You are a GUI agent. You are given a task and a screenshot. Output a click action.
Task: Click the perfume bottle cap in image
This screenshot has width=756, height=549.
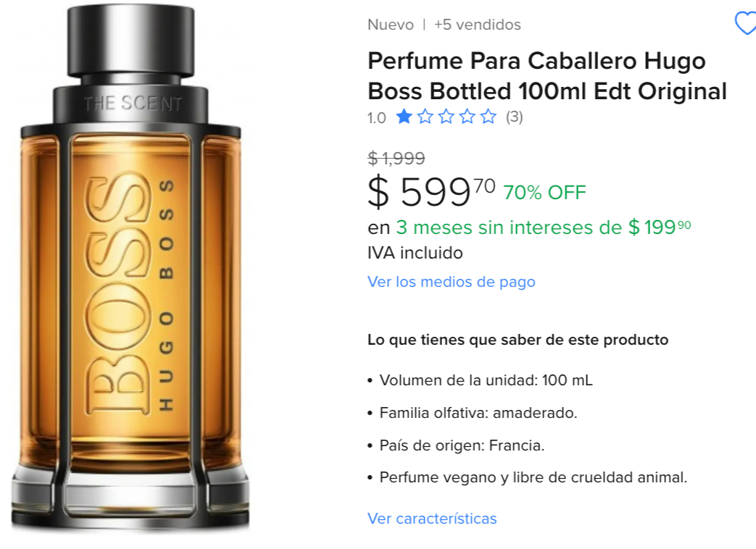[x=130, y=41]
